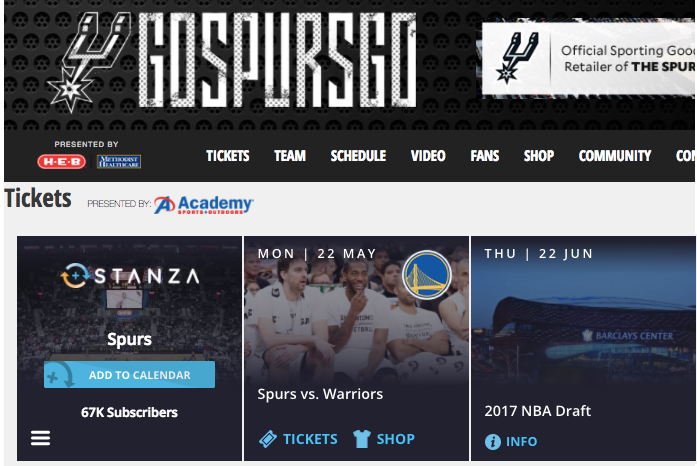697x466 pixels.
Task: Click the Methodist Healthcare sponsor logo
Action: tap(119, 161)
